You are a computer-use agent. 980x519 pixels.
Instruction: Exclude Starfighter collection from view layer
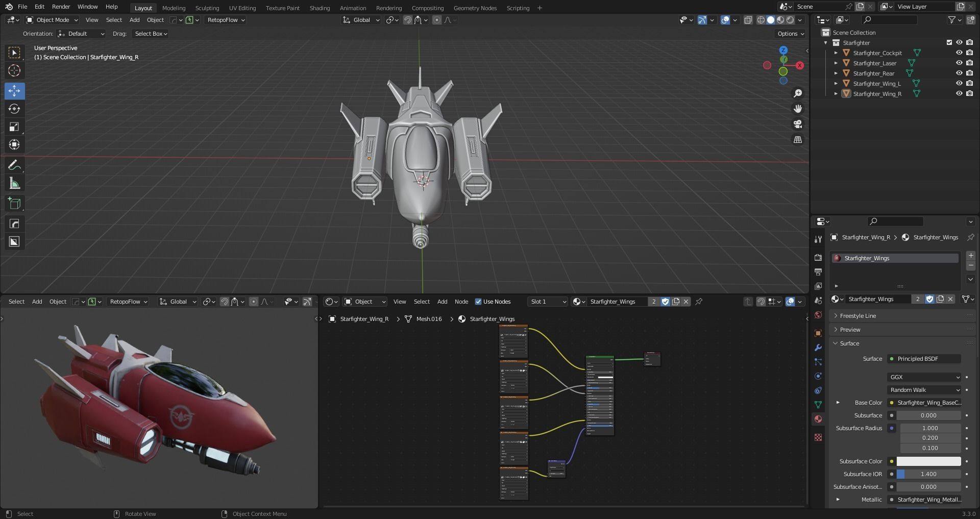click(949, 42)
